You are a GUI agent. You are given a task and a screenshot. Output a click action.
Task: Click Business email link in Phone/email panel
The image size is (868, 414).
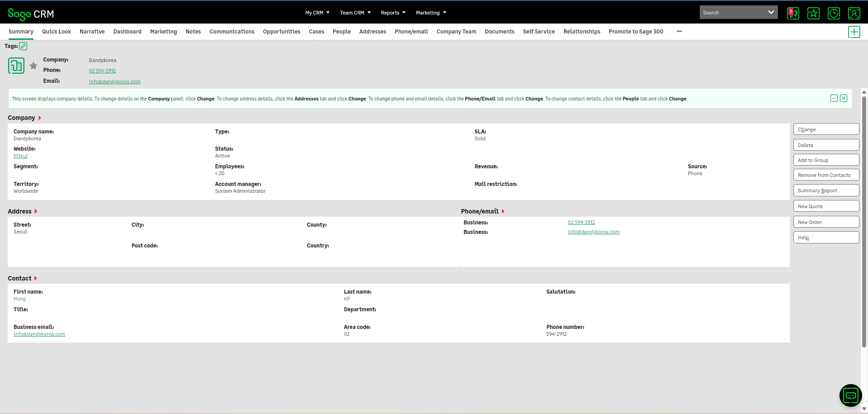point(593,232)
